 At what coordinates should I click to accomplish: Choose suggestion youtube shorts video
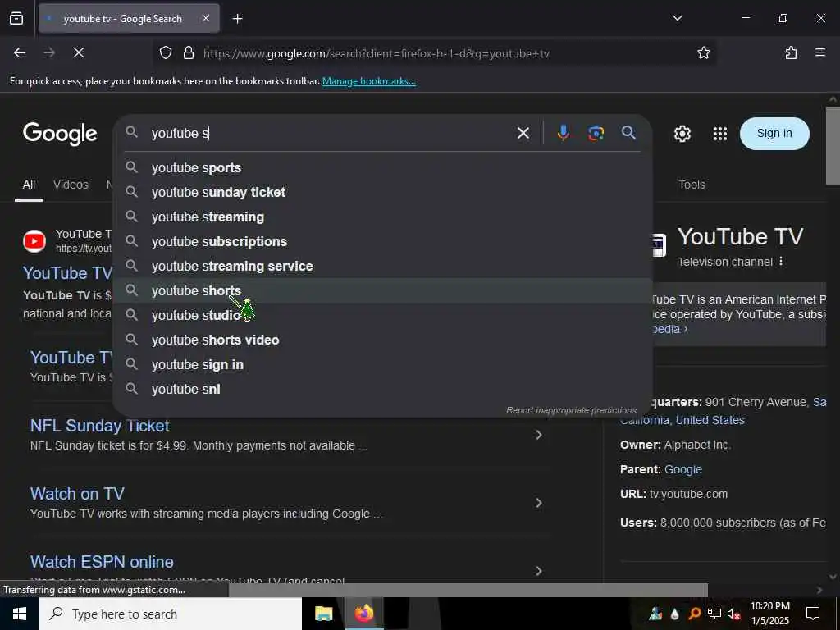[382, 340]
